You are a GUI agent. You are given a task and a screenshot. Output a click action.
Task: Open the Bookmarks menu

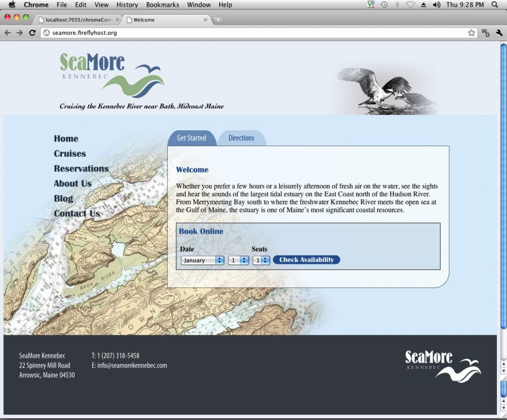pyautogui.click(x=162, y=5)
